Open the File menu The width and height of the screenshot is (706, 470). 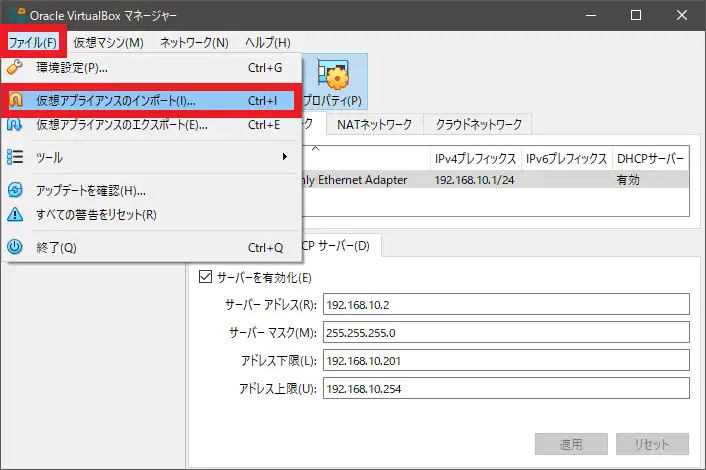tap(33, 43)
